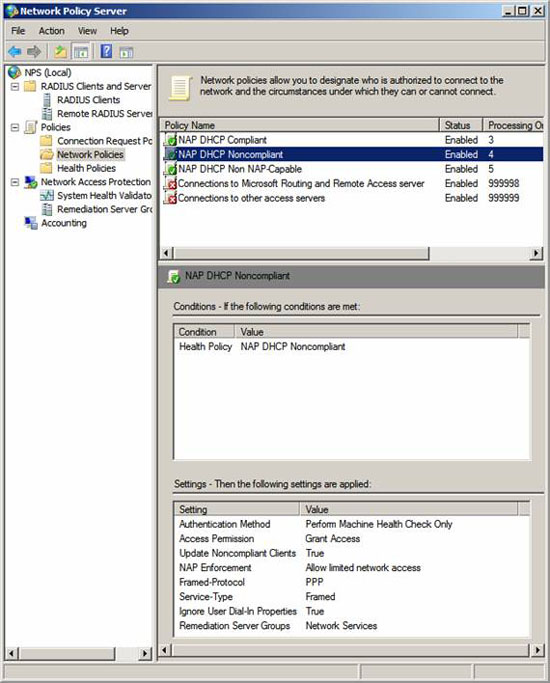Click the NAP DHCP Non NAP-Capable policy icon

point(170,169)
